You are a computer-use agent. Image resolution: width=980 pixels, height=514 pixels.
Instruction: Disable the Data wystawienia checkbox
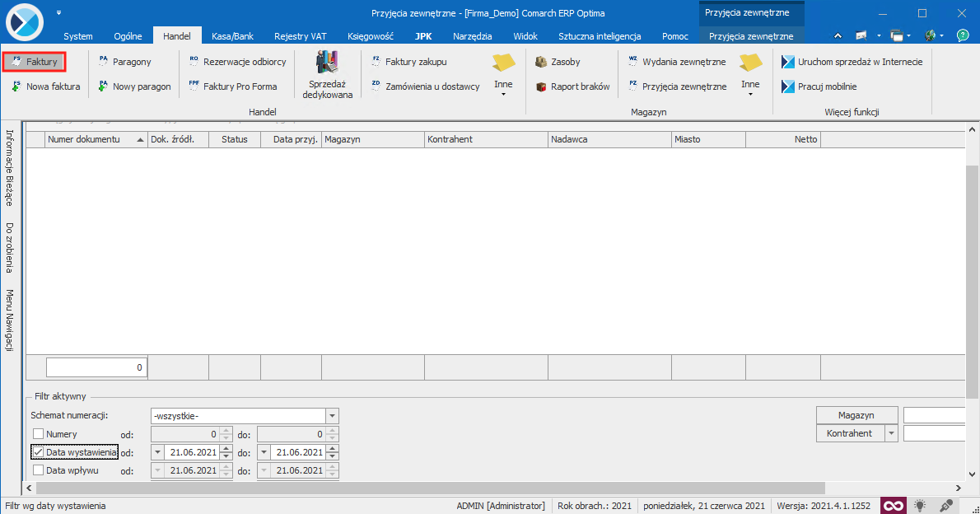point(37,451)
